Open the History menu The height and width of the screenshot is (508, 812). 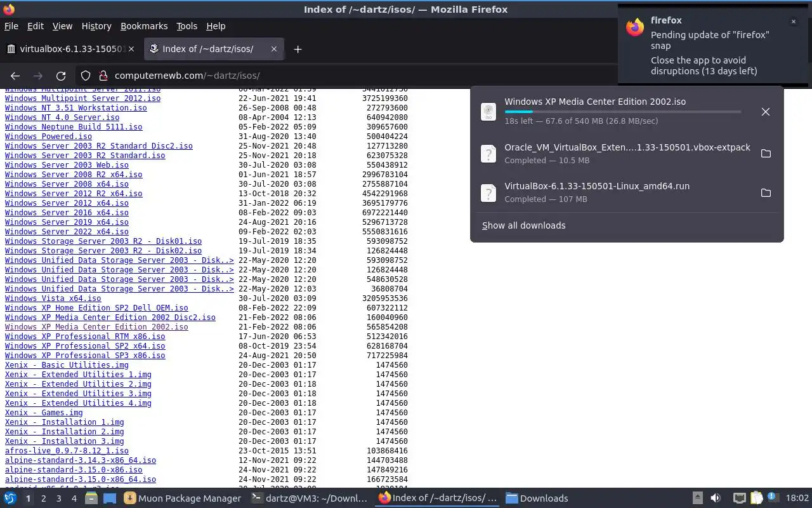tap(96, 26)
